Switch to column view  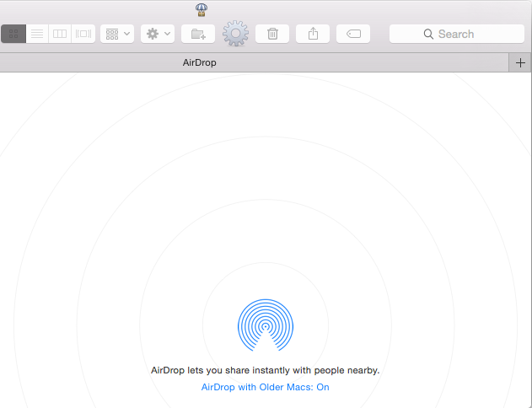(x=60, y=34)
